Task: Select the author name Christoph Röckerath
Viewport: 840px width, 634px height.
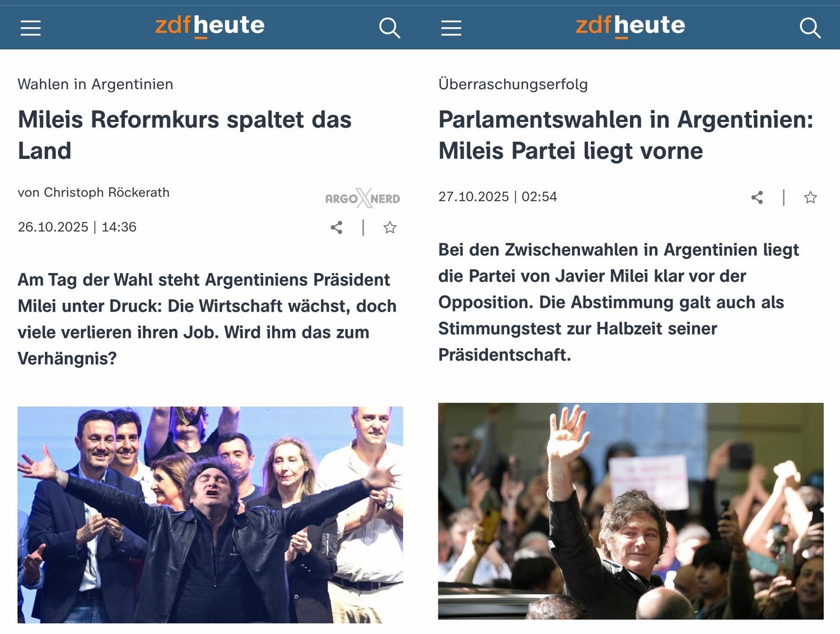Action: (x=106, y=192)
